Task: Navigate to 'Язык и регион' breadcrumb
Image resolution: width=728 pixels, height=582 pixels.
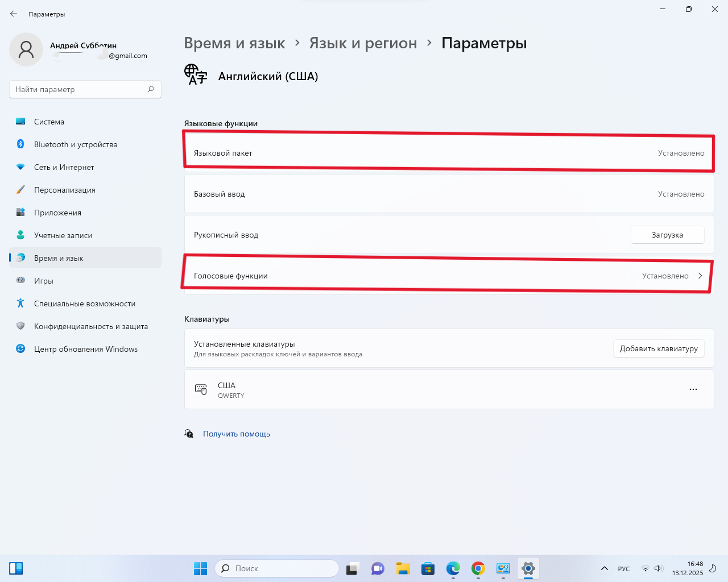Action: (x=363, y=43)
